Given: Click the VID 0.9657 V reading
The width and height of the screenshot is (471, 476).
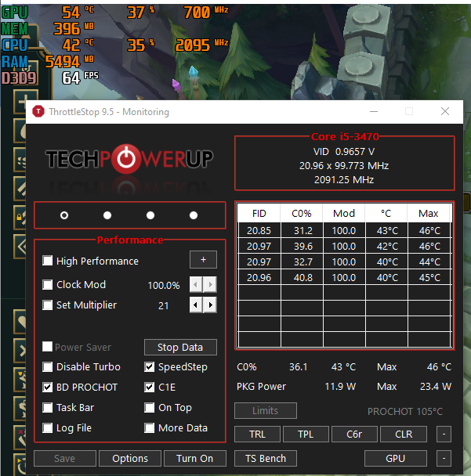Looking at the screenshot, I should [344, 151].
